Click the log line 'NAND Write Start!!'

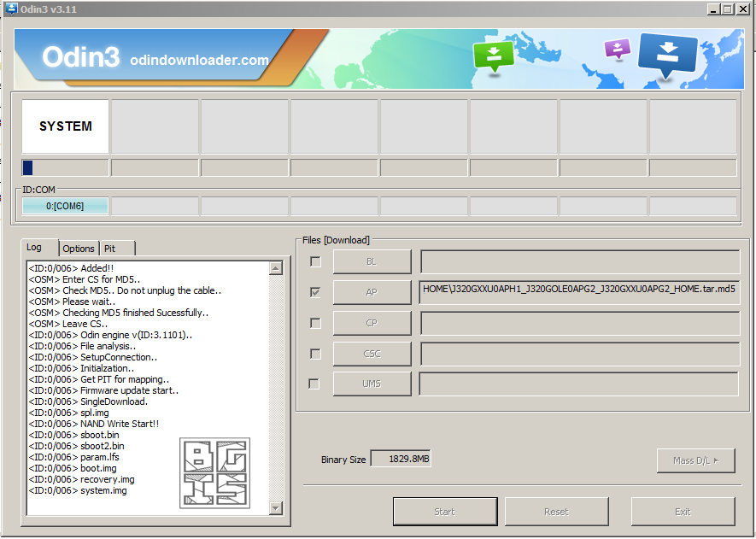tap(93, 424)
